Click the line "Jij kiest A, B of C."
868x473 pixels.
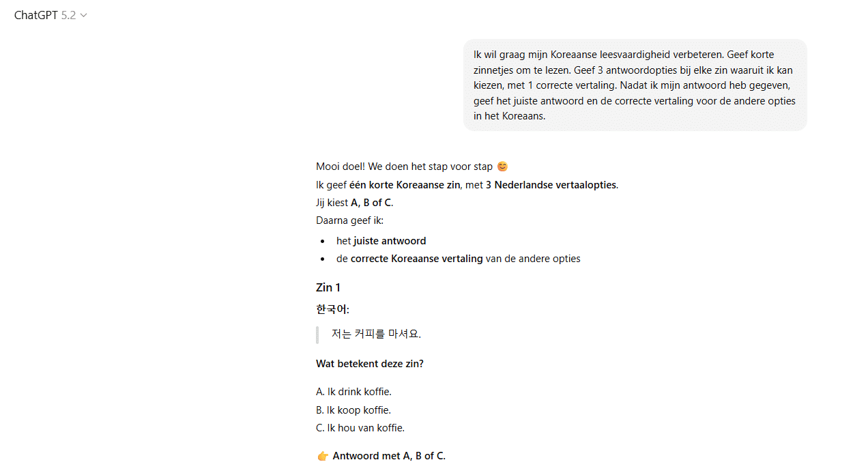pyautogui.click(x=353, y=202)
